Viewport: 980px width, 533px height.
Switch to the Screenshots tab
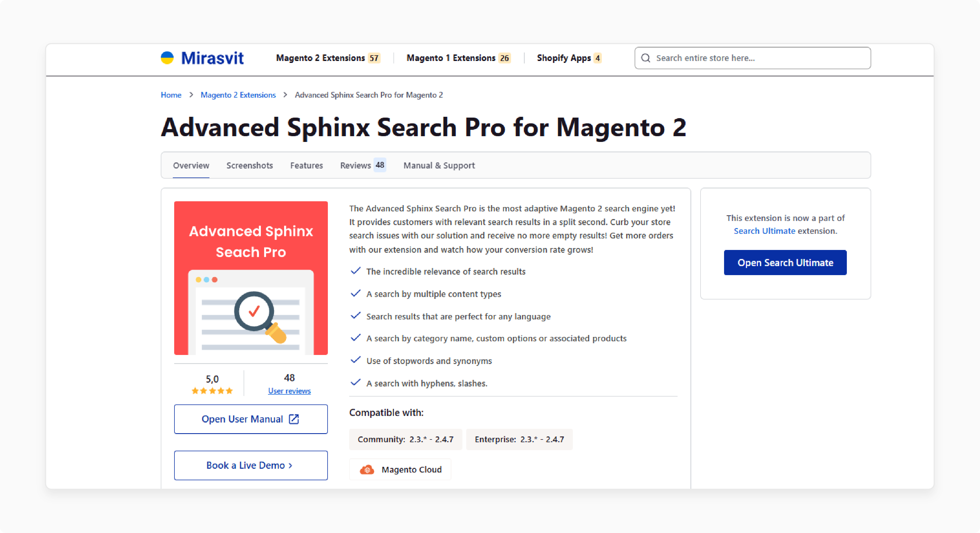coord(250,165)
